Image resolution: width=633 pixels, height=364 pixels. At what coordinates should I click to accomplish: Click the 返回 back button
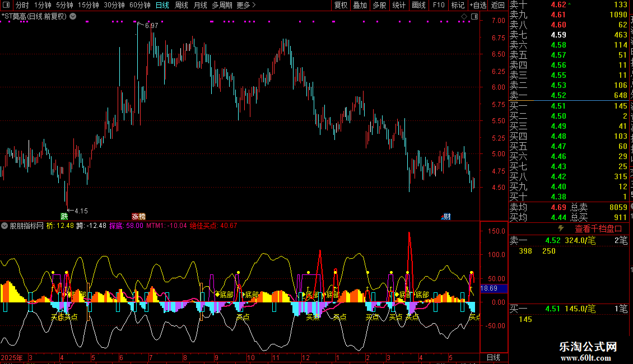(x=498, y=5)
